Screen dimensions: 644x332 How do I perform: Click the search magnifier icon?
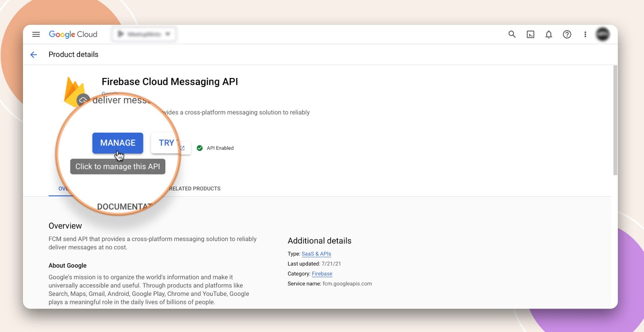pos(512,34)
